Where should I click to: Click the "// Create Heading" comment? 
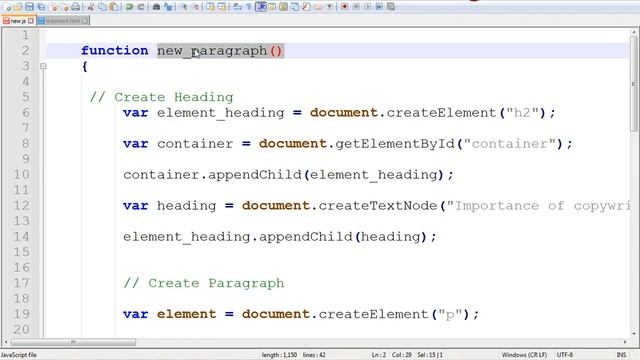pos(161,97)
